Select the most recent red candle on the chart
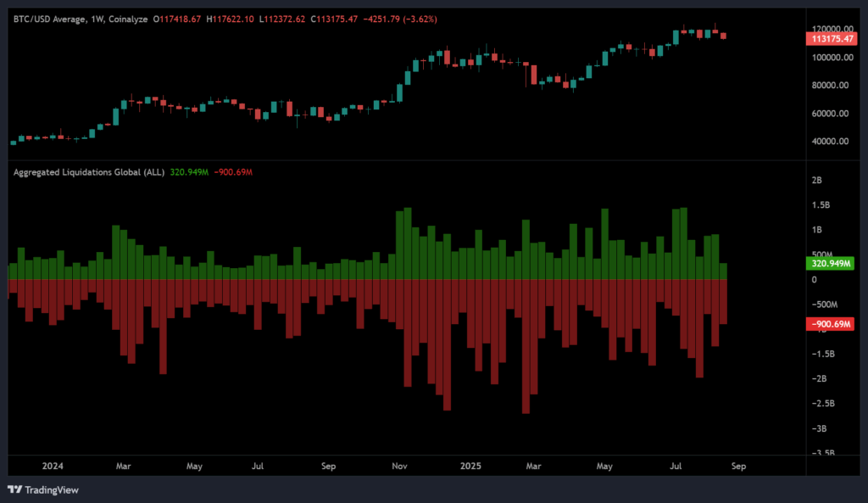This screenshot has width=868, height=503. 725,36
